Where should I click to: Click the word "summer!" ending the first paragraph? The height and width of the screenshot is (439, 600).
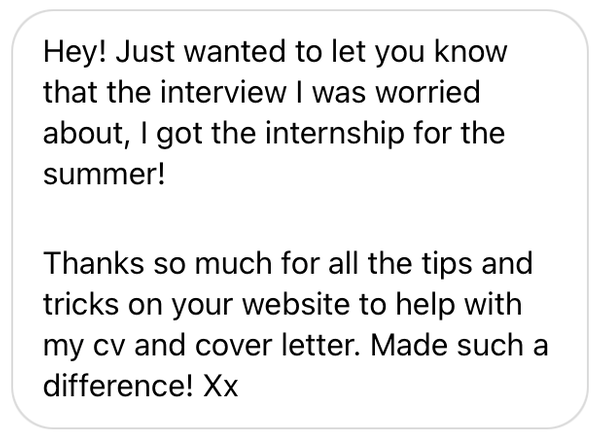click(104, 174)
